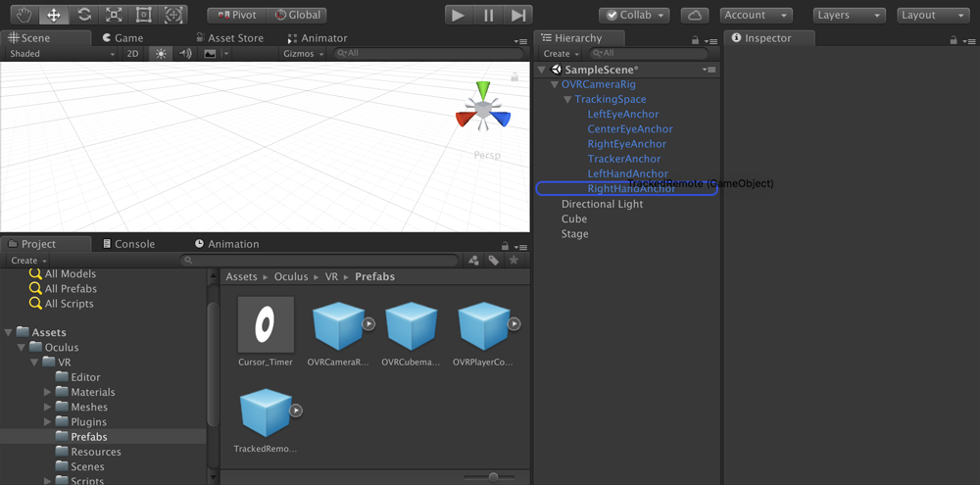
Task: Open the Animator tab
Action: [x=318, y=38]
